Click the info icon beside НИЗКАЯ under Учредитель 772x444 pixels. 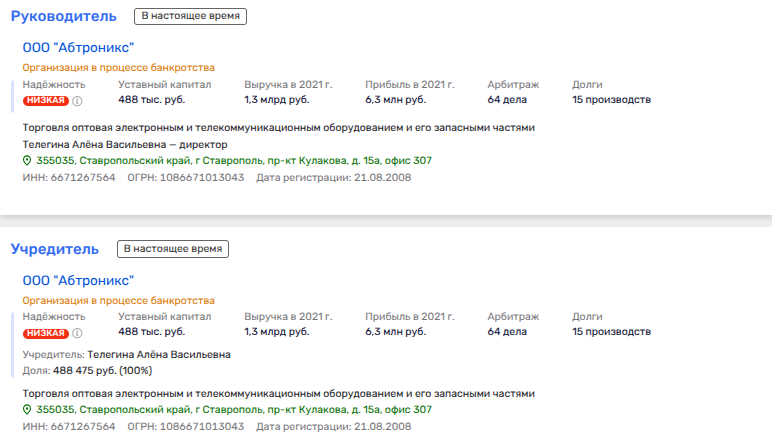(77, 332)
